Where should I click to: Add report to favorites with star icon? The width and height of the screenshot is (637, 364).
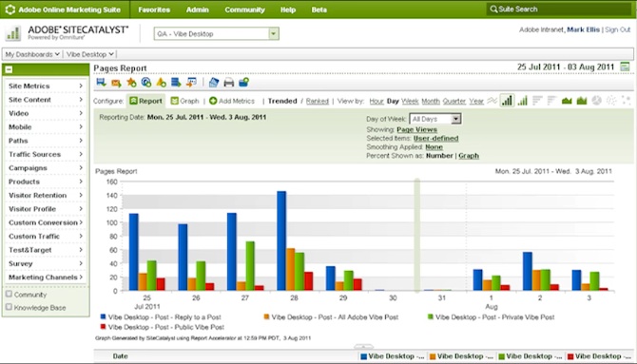coord(131,83)
